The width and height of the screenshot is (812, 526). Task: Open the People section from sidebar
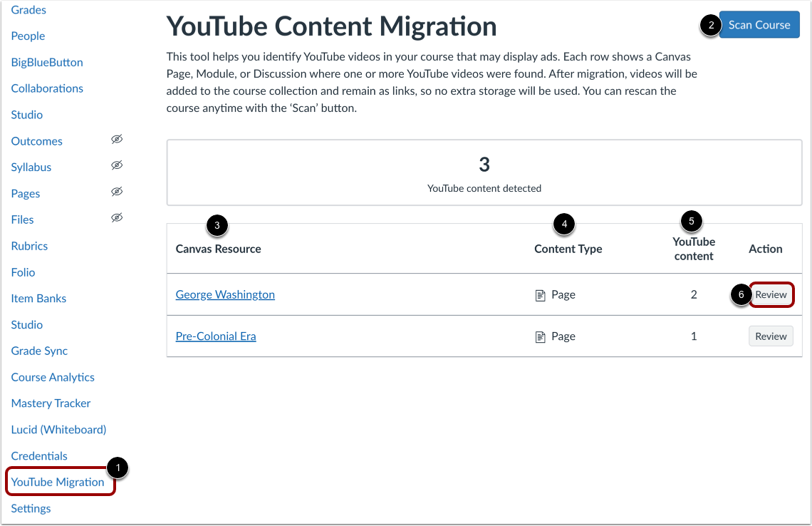(x=28, y=36)
